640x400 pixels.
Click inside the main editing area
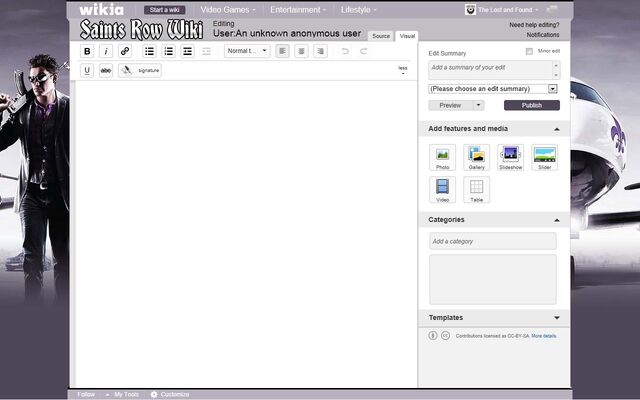coord(246,233)
